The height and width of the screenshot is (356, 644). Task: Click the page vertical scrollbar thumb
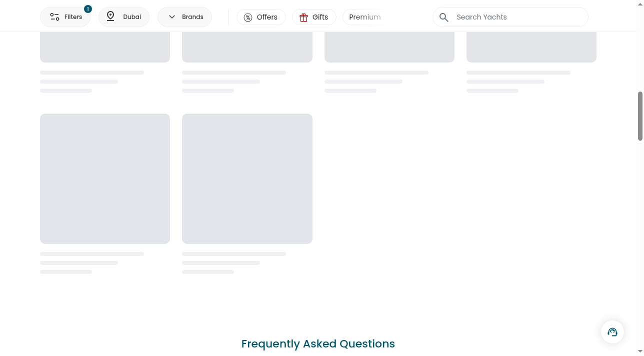(640, 116)
